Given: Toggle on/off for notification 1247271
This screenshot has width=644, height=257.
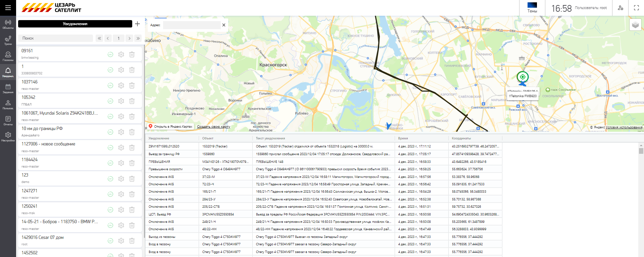Looking at the screenshot, I should 110,194.
